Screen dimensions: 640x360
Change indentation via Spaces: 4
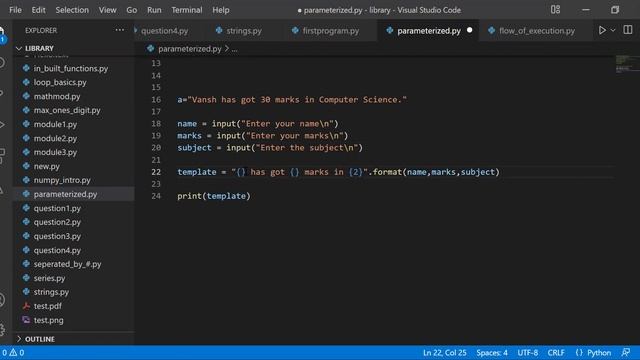click(492, 353)
